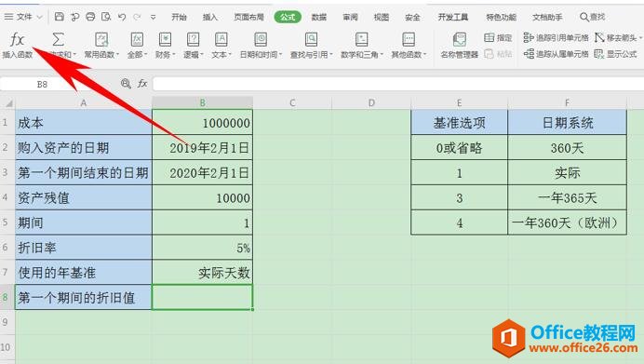
Task: Switch to the 页面布局 tab
Action: pyautogui.click(x=248, y=17)
